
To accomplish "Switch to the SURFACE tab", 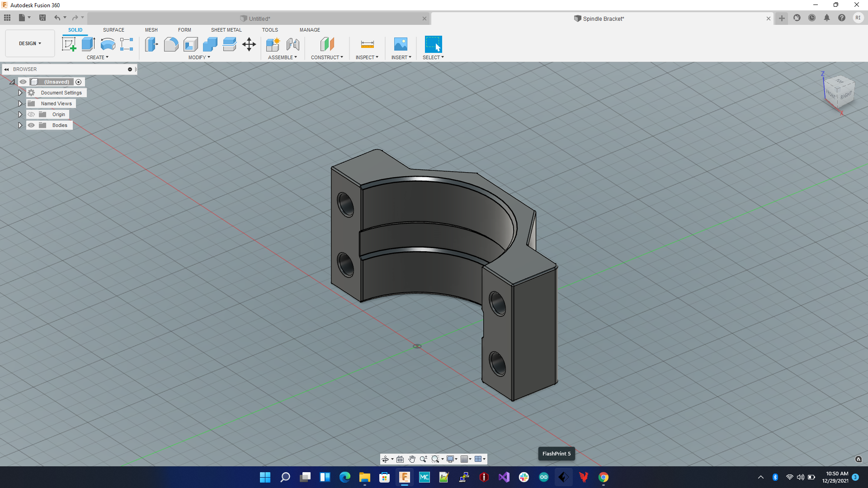I will 113,30.
